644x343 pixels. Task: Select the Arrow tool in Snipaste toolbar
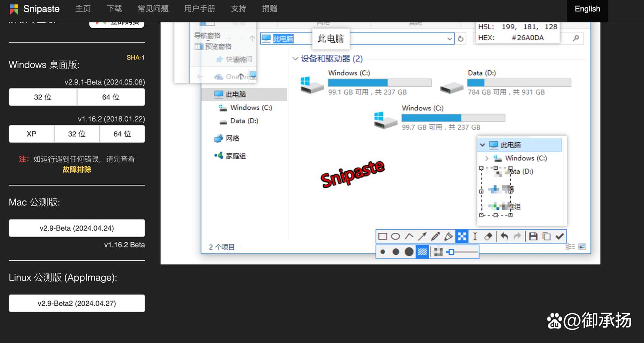422,236
